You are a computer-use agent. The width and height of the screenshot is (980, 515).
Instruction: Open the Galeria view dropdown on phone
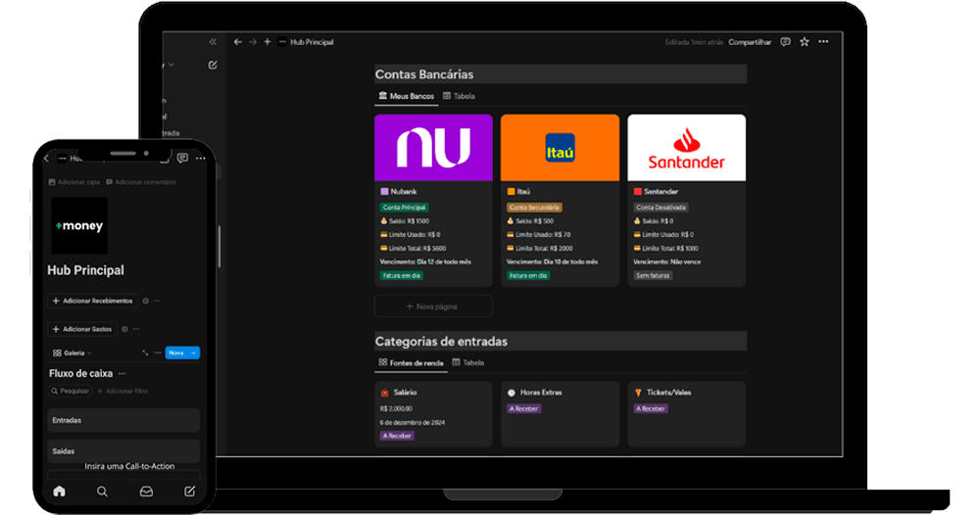pyautogui.click(x=73, y=353)
